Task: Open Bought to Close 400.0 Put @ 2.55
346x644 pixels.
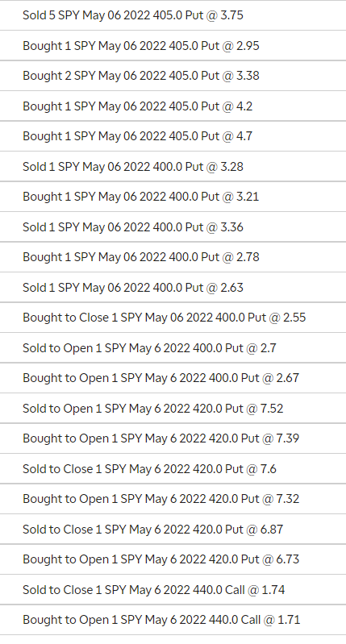Action: coord(173,318)
